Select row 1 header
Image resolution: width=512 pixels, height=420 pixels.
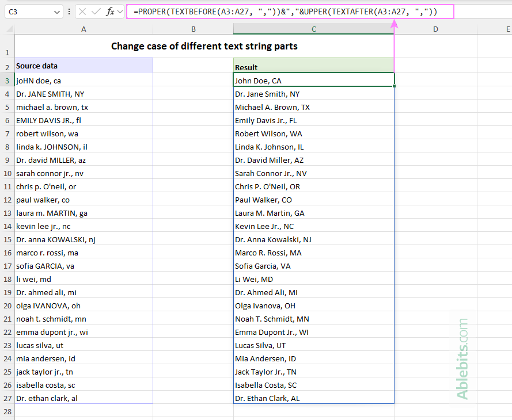tap(7, 52)
